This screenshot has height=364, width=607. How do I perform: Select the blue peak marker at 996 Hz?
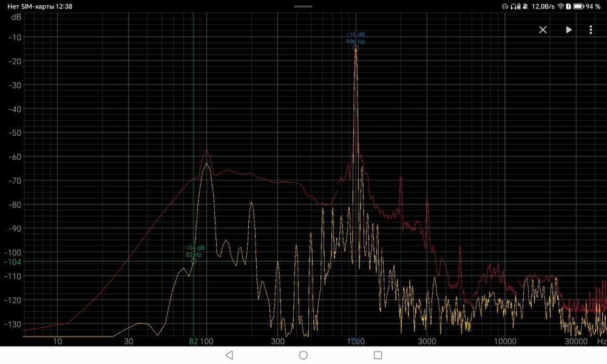tap(356, 47)
